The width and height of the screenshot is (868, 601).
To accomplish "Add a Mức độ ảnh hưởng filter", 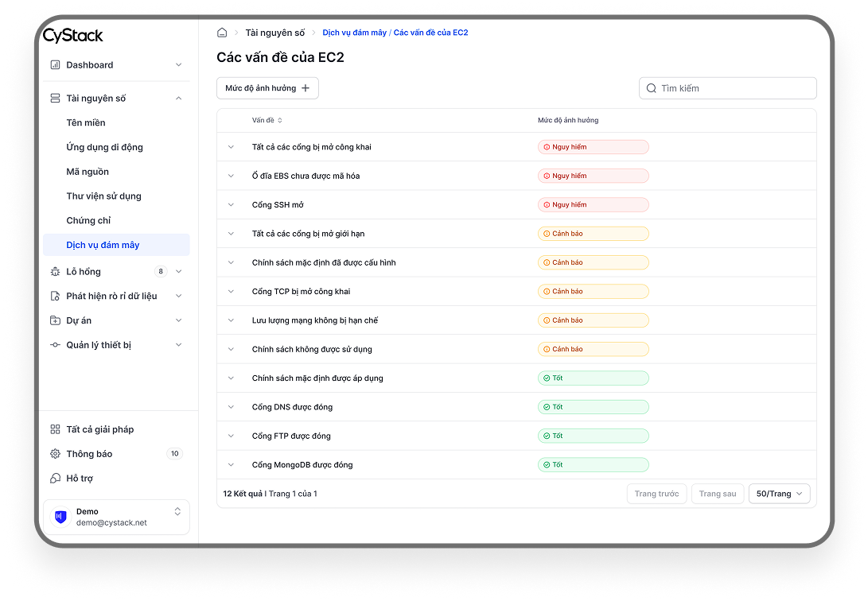I will coord(267,88).
